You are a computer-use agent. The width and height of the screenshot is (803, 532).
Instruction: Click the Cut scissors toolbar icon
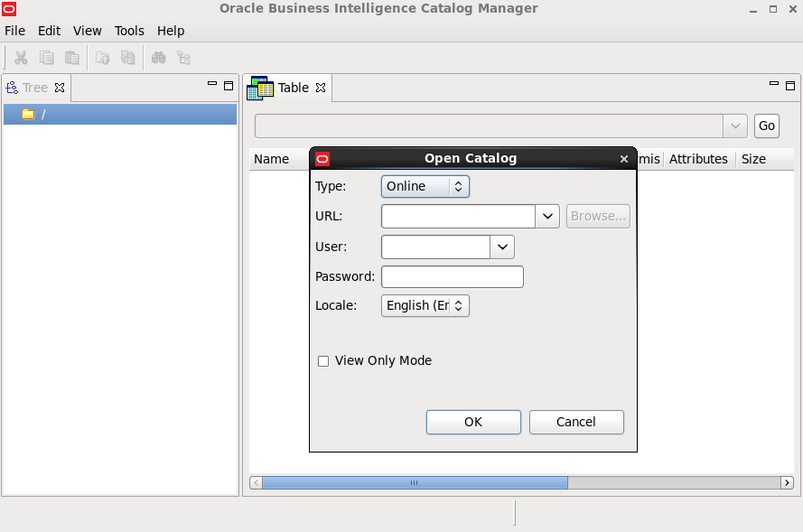point(22,58)
